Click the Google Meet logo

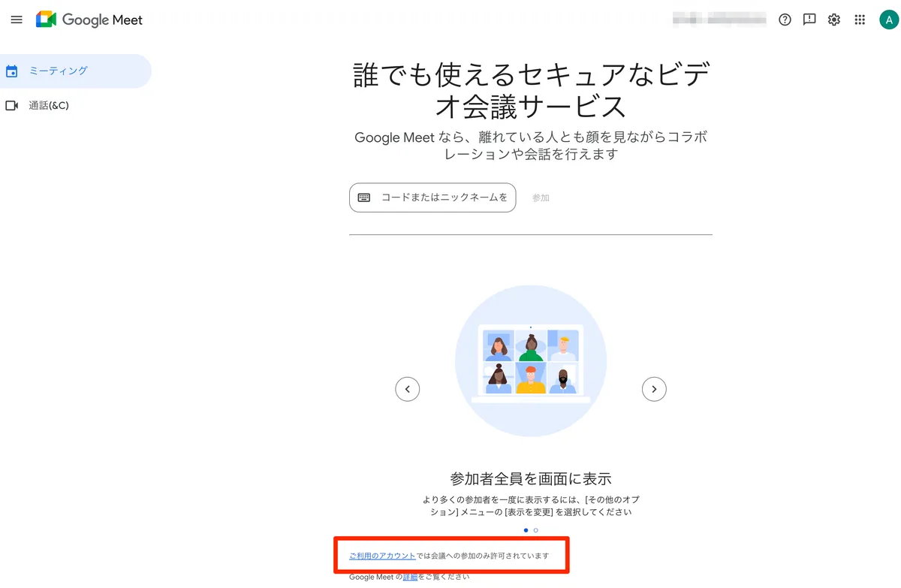click(89, 20)
